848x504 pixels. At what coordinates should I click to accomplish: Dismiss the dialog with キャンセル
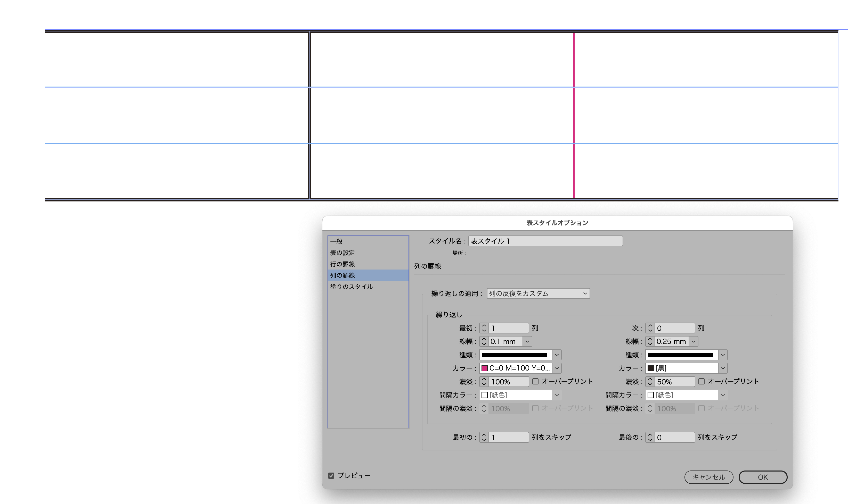(x=709, y=477)
